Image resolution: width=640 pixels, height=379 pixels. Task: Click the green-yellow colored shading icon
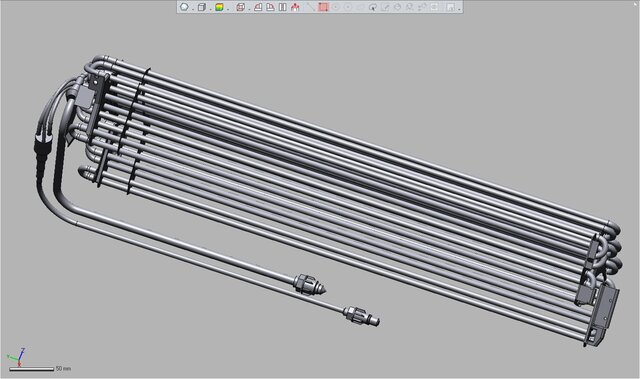coord(219,7)
